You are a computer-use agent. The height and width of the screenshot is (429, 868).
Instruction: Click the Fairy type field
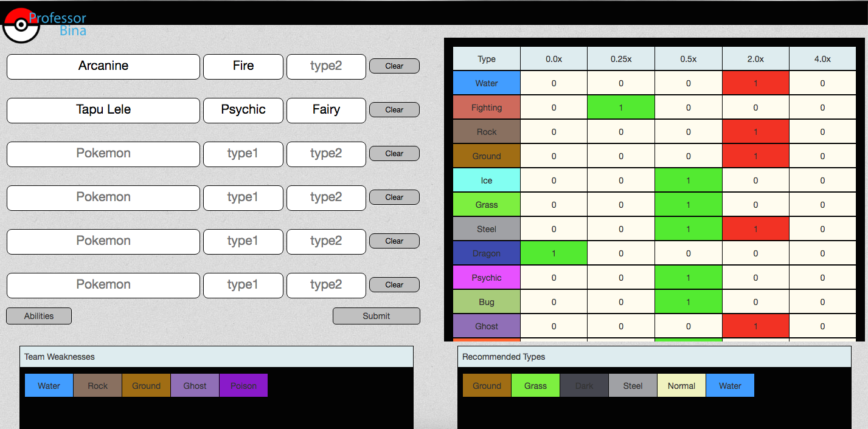click(x=326, y=110)
